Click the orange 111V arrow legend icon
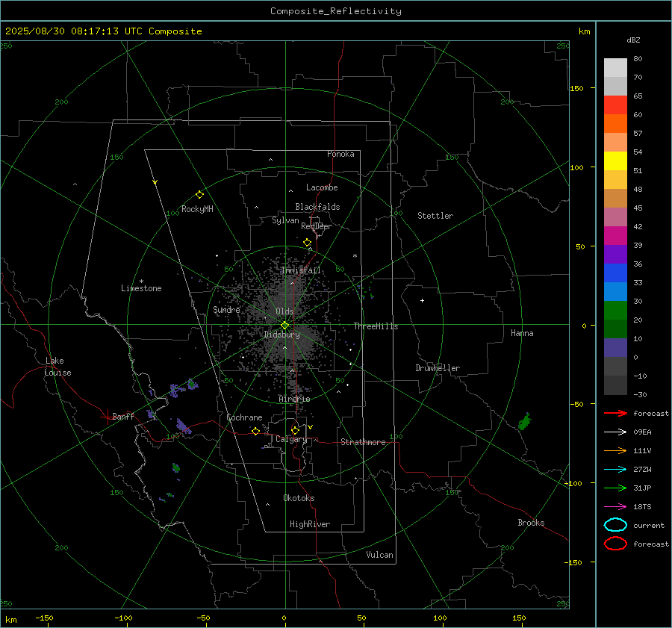 615,450
